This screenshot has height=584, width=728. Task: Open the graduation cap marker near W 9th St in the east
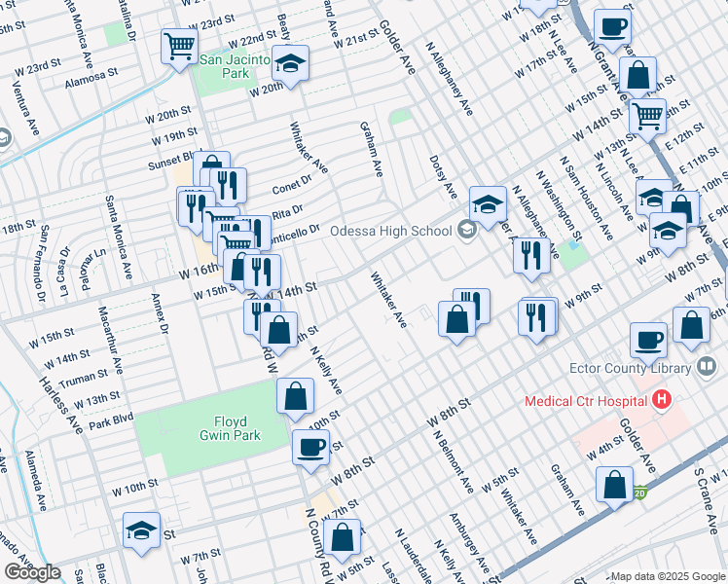(x=668, y=232)
